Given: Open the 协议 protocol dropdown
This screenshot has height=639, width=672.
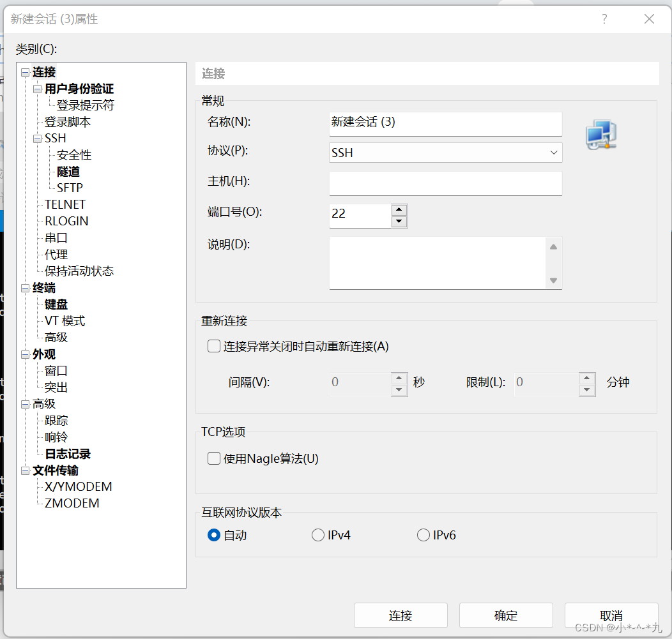Looking at the screenshot, I should (555, 153).
